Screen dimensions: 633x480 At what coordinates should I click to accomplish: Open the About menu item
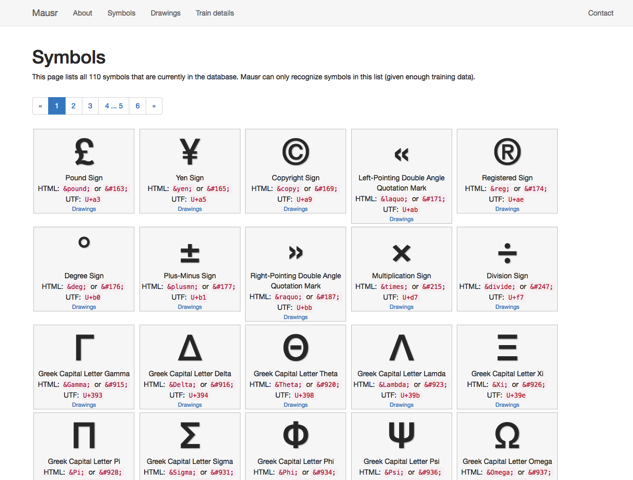click(x=82, y=13)
